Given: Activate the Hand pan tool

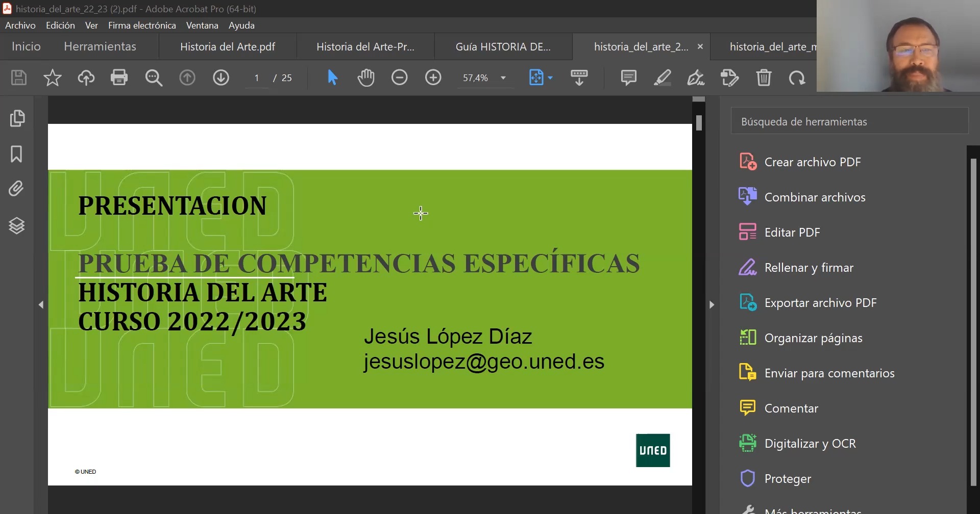Looking at the screenshot, I should click(366, 78).
